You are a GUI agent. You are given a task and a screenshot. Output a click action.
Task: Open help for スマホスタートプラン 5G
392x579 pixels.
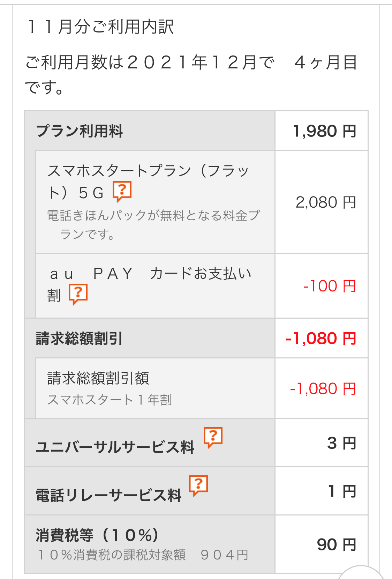[122, 191]
